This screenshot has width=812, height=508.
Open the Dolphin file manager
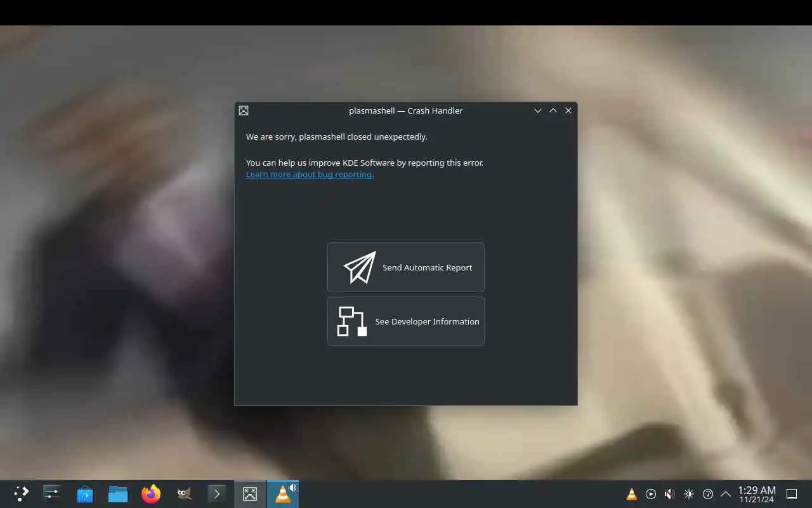pyautogui.click(x=118, y=494)
